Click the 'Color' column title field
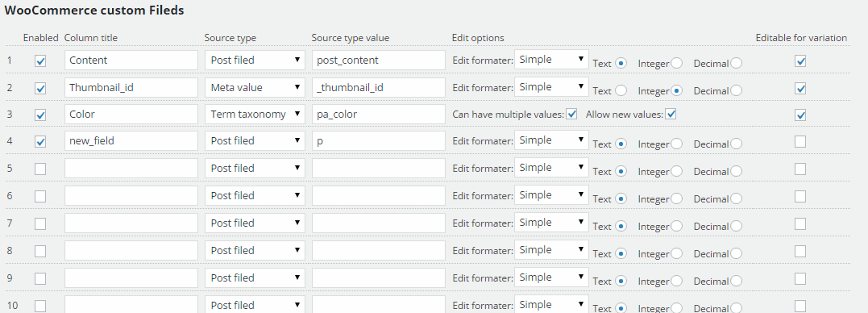868x313 pixels. click(x=131, y=114)
